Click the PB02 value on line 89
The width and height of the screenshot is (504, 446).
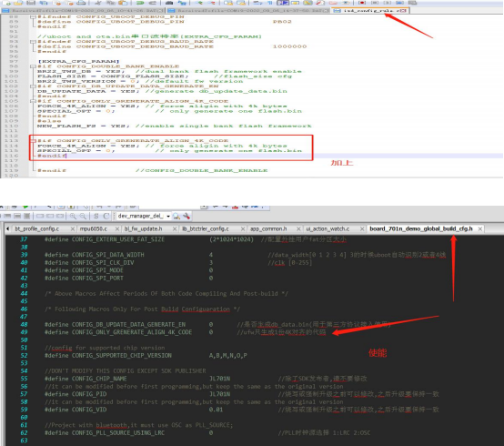(282, 22)
